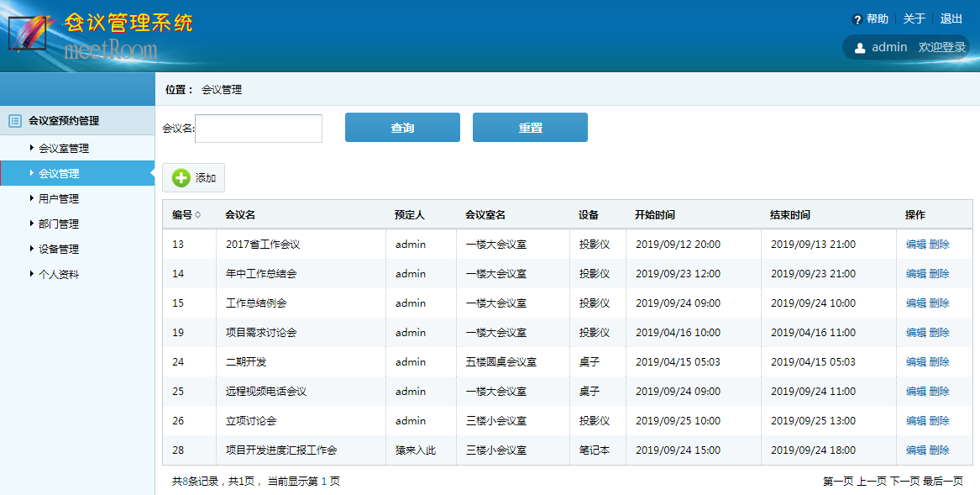The height and width of the screenshot is (495, 980).
Task: Open 个人资料 page
Action: (x=59, y=273)
